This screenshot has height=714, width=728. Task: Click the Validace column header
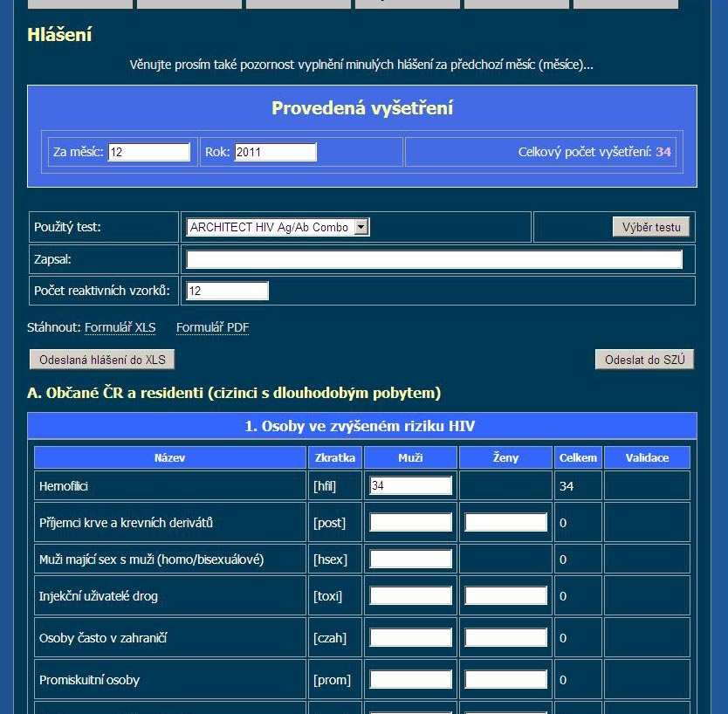click(x=647, y=457)
